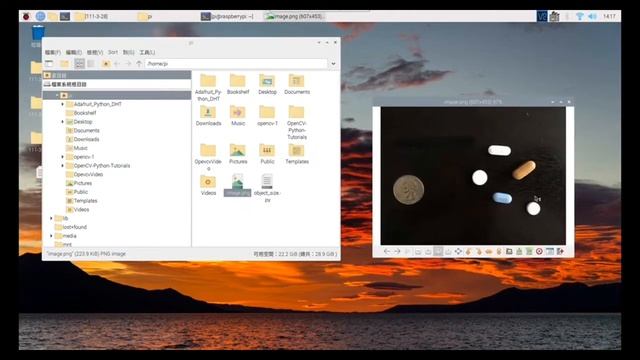Image resolution: width=640 pixels, height=360 pixels.
Task: Open volume control in system tray
Action: coord(593,16)
